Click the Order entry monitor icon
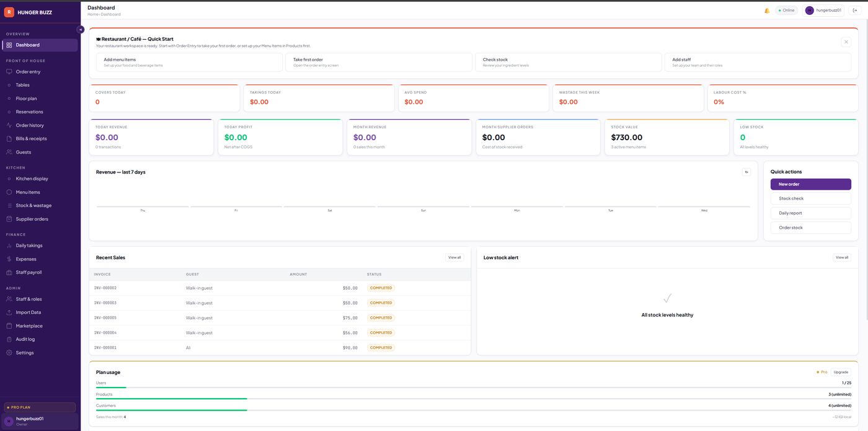 [9, 71]
